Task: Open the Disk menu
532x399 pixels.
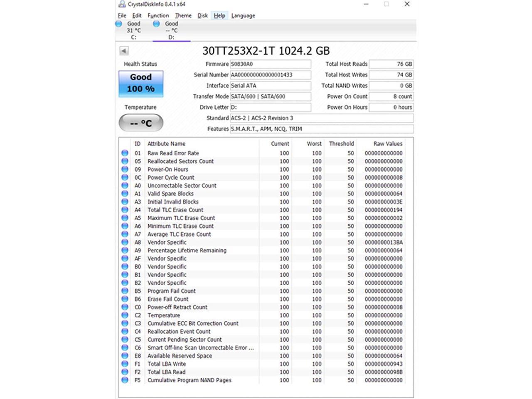Action: coord(202,15)
